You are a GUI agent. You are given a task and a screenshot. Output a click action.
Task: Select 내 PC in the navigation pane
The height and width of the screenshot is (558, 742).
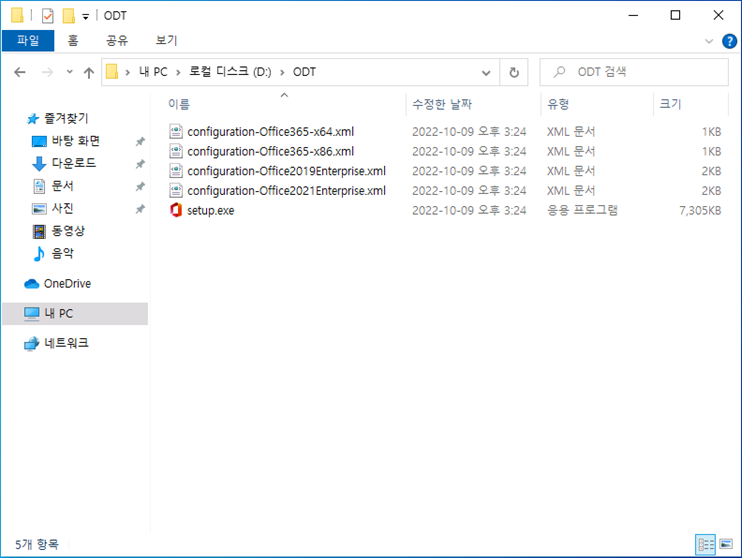coord(75,313)
